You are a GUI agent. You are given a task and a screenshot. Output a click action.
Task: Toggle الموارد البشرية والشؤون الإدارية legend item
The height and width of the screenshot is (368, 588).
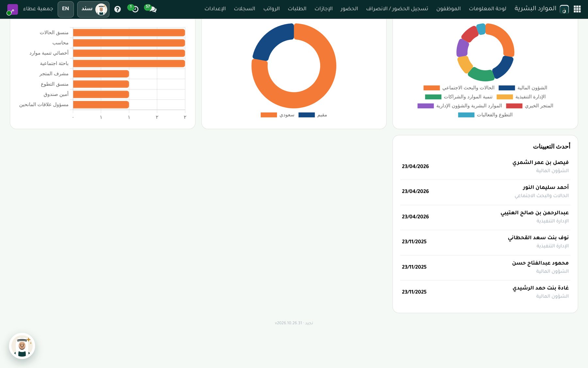click(x=460, y=106)
